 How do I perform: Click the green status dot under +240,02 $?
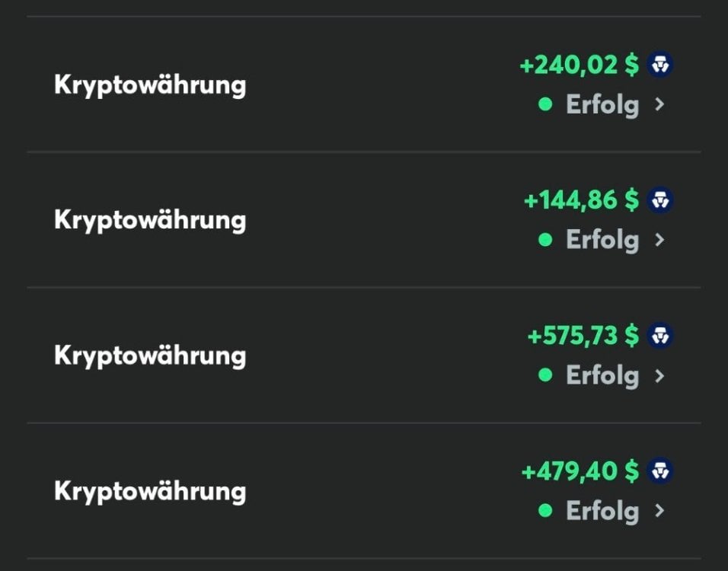(x=545, y=104)
